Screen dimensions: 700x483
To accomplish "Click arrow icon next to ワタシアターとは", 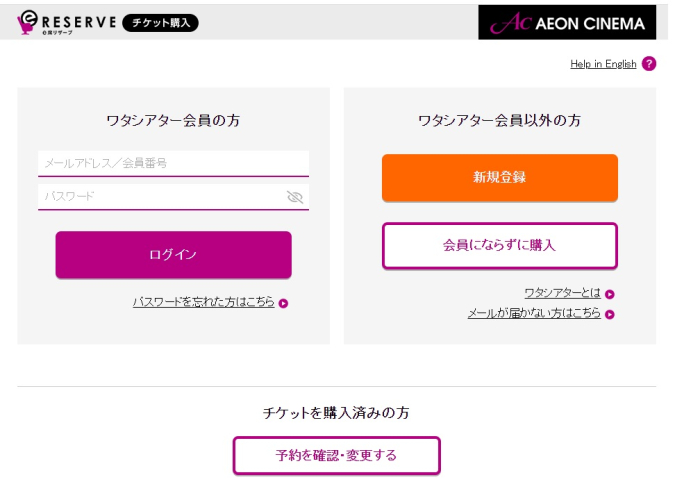I will [610, 294].
